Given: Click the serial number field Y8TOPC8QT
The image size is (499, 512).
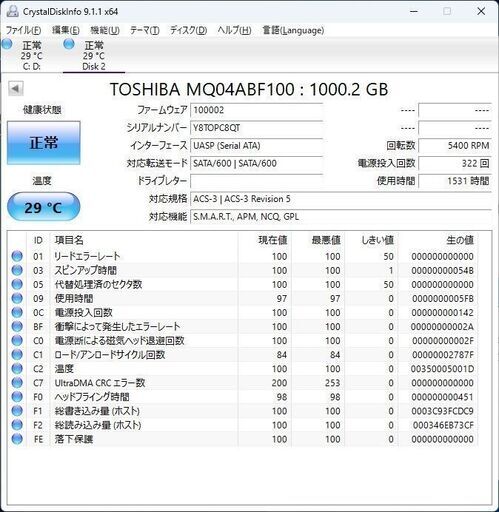Looking at the screenshot, I should (256, 128).
